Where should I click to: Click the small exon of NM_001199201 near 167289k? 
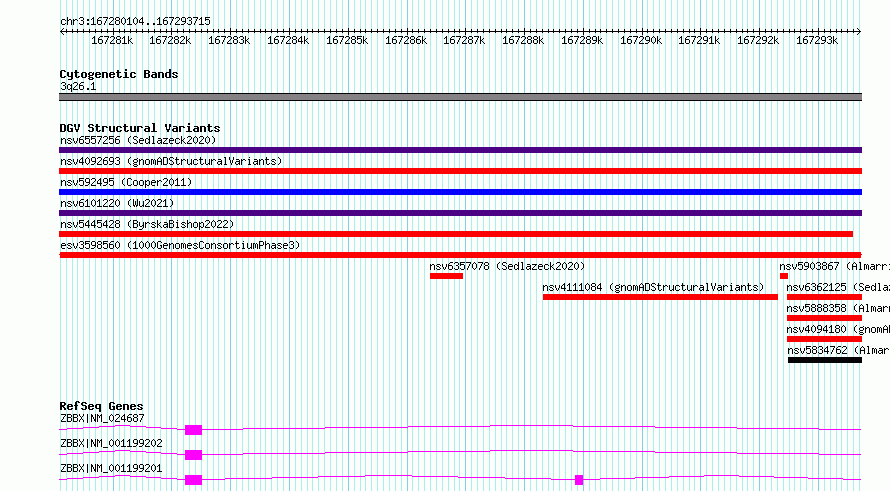579,480
